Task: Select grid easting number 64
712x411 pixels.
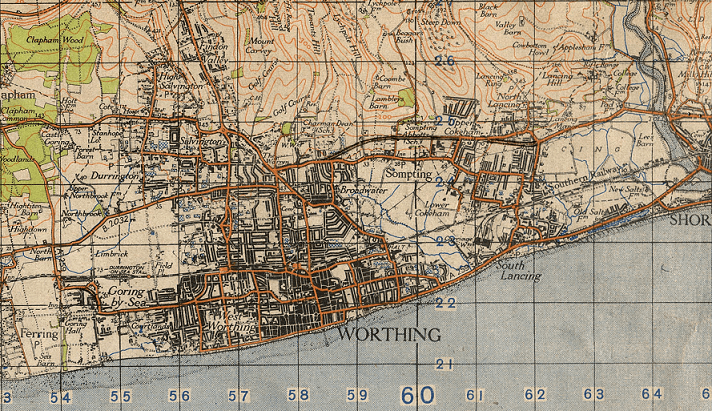Action: tap(652, 395)
